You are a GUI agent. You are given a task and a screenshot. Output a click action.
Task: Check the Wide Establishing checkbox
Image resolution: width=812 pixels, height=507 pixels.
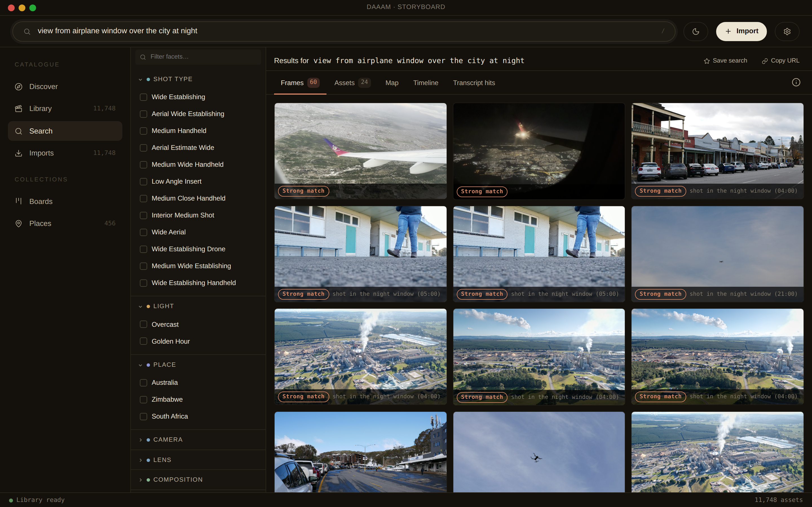click(144, 97)
